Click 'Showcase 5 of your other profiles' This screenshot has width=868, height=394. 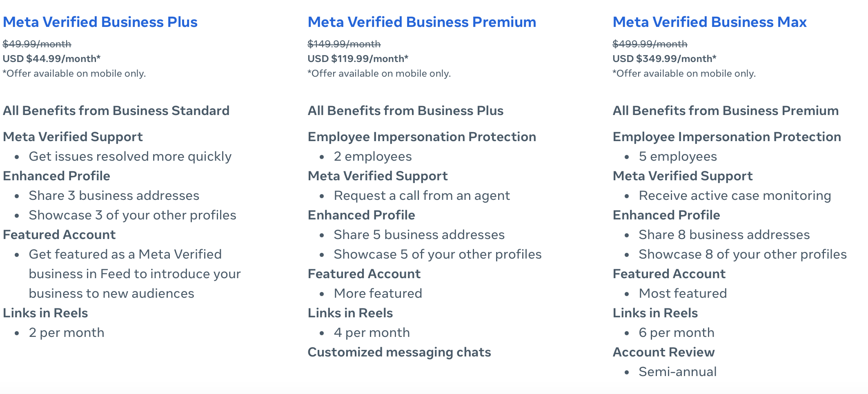[x=438, y=255]
